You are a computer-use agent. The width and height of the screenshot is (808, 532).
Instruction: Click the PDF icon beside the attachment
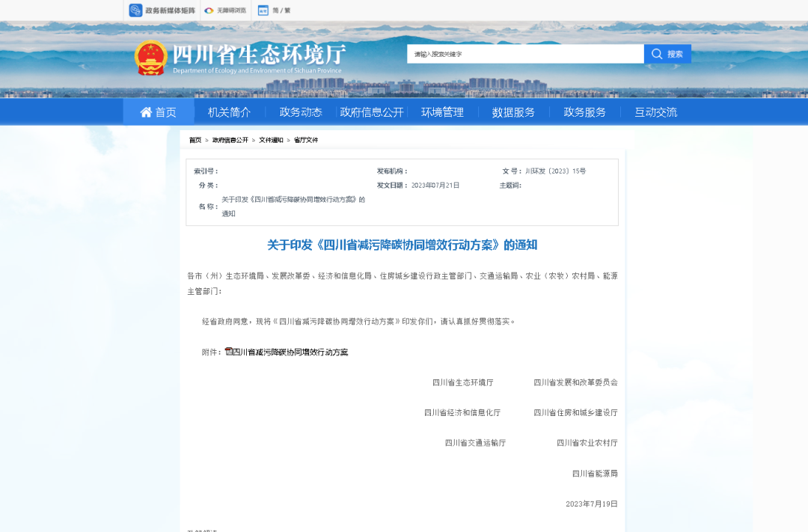pos(229,351)
